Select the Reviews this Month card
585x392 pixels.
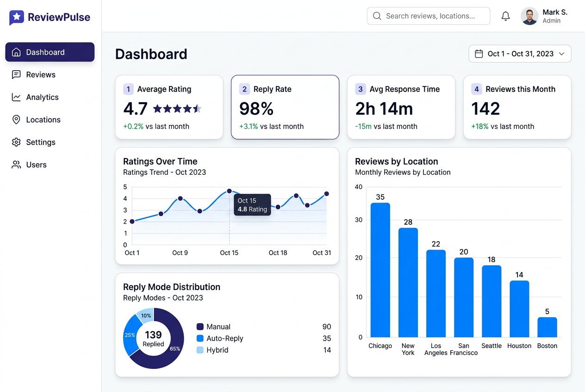coord(517,107)
